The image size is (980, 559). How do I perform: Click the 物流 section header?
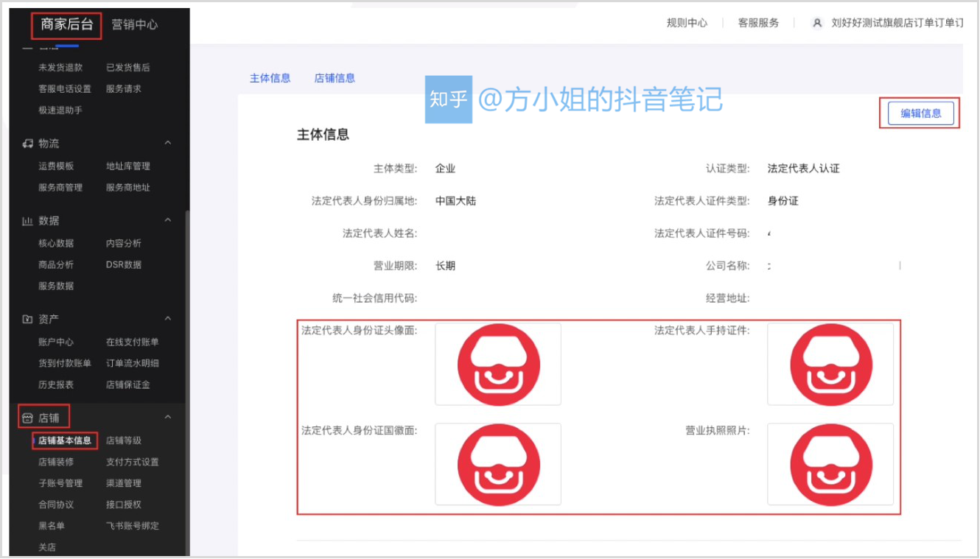point(98,143)
